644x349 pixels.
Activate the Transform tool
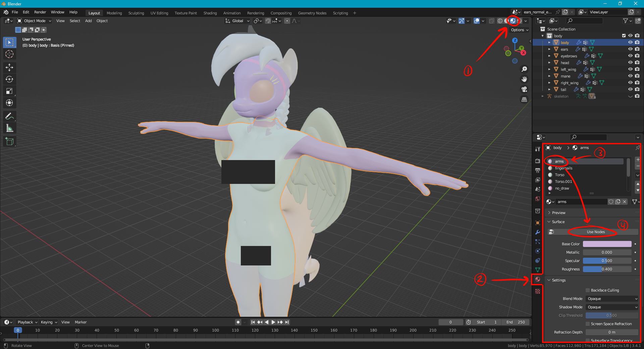click(9, 103)
